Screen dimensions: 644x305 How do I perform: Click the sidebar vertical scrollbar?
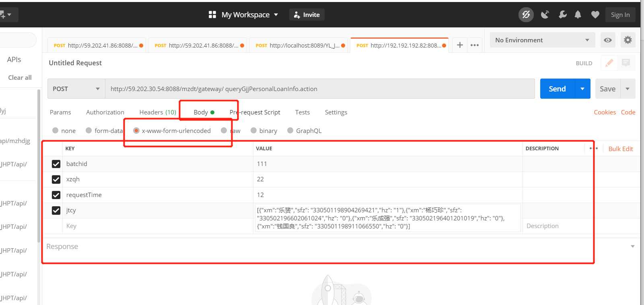pyautogui.click(x=39, y=165)
